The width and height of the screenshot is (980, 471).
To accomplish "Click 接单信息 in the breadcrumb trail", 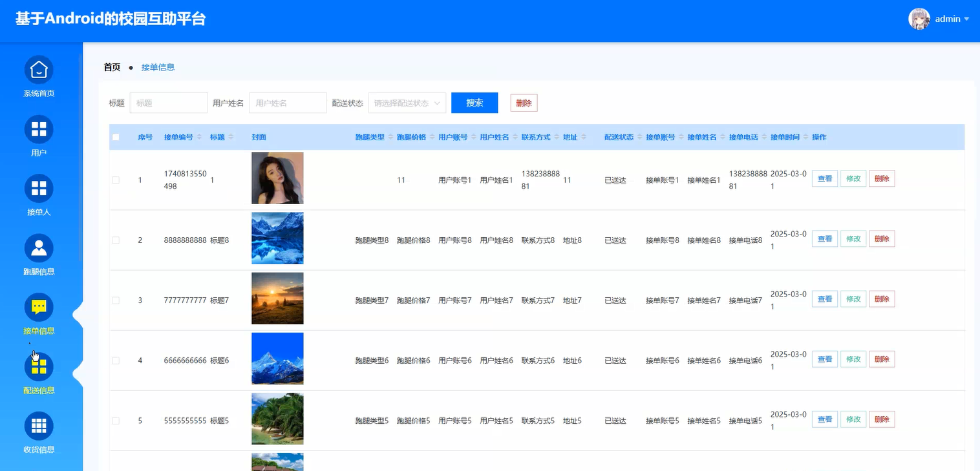I will coord(158,67).
